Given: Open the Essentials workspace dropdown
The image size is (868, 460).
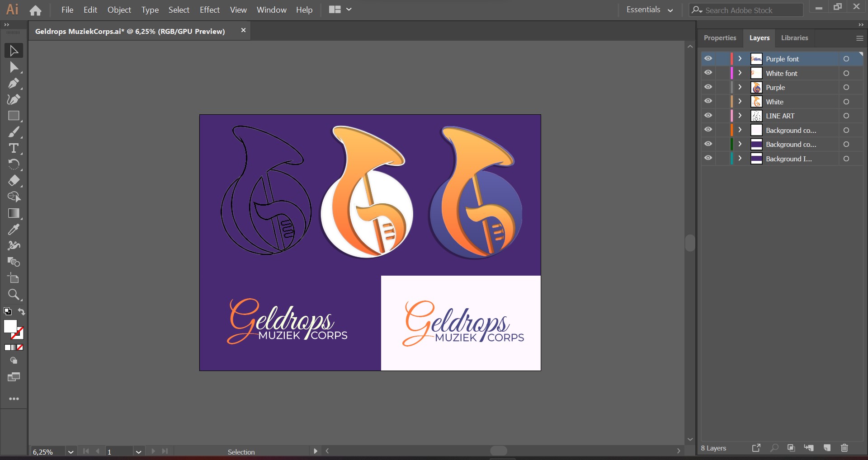Looking at the screenshot, I should tap(649, 10).
